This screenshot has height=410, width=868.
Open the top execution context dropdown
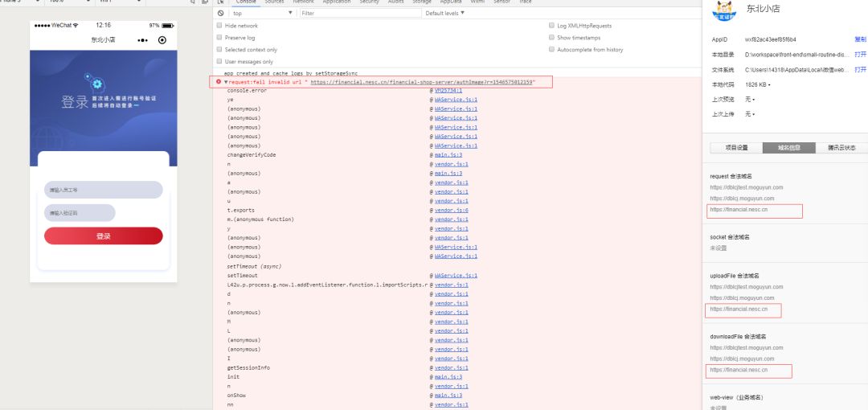click(263, 13)
